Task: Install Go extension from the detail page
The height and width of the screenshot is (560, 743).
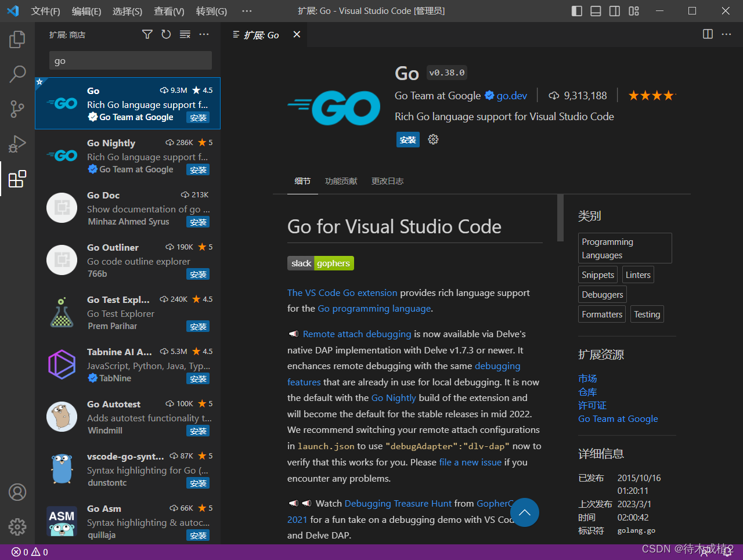Action: click(408, 139)
